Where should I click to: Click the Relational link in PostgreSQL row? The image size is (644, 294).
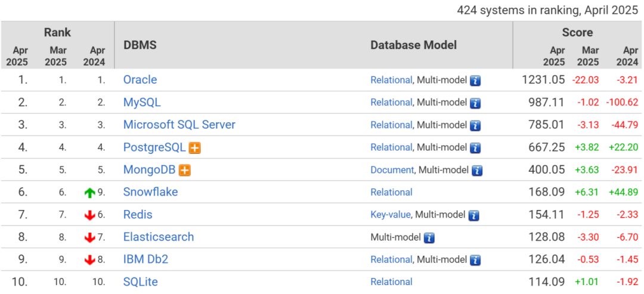391,147
